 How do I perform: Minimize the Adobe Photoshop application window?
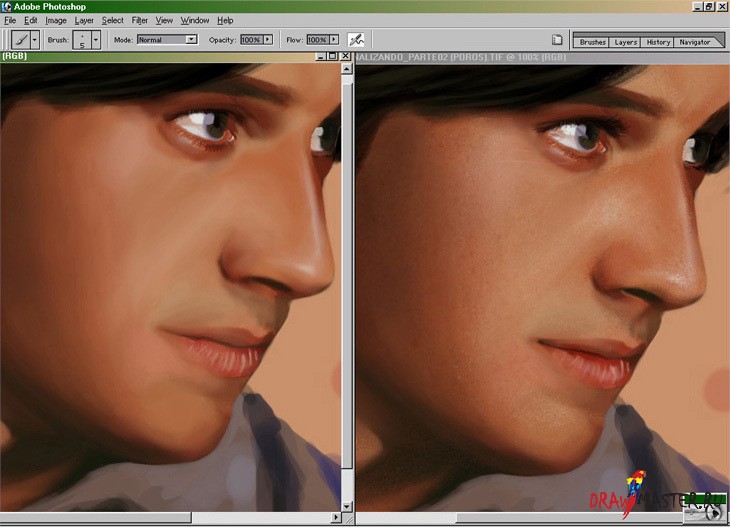(696, 7)
